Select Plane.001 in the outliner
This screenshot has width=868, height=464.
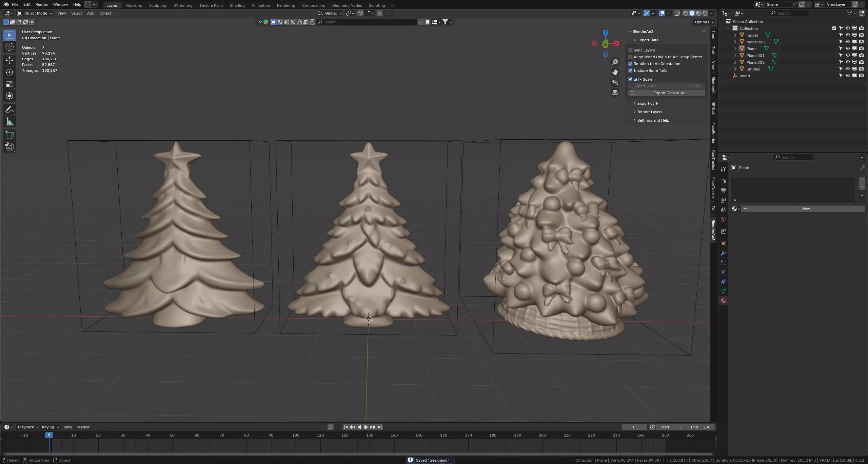tap(755, 55)
